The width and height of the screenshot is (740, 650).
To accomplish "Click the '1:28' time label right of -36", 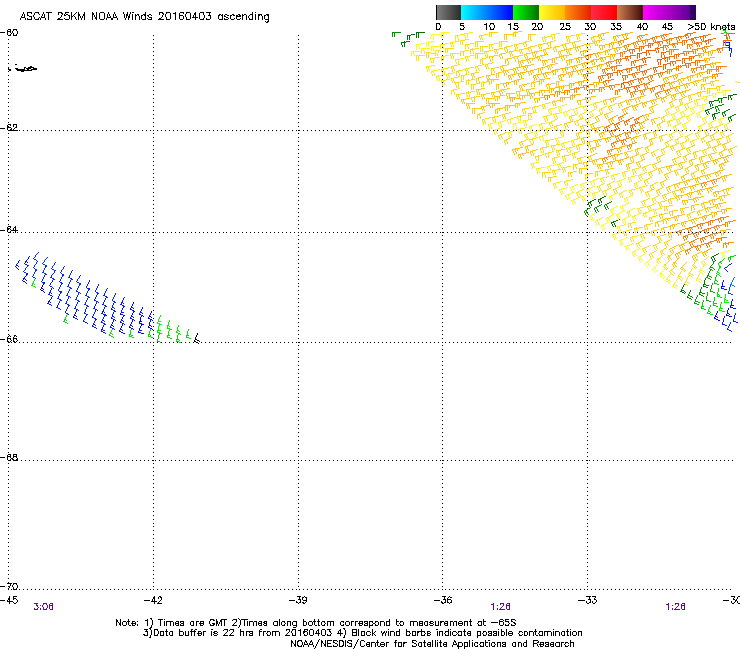I will click(500, 607).
